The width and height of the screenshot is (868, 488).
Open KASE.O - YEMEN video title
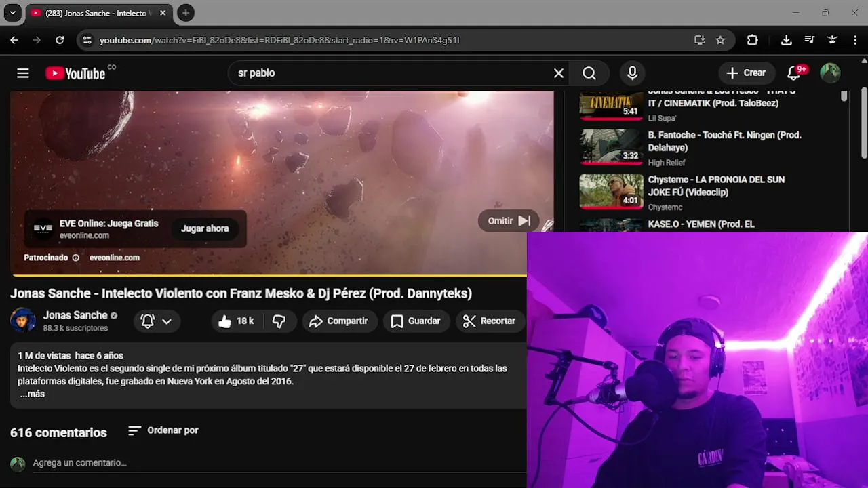coord(701,224)
